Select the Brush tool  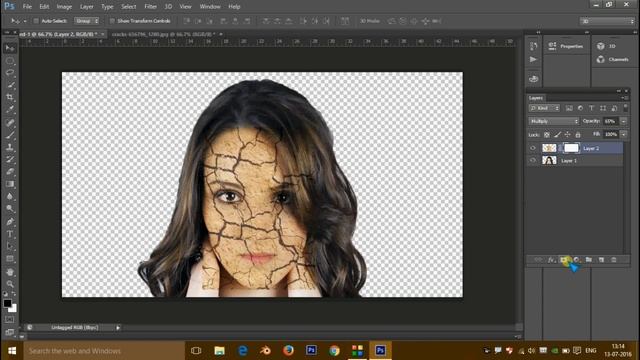pos(10,135)
